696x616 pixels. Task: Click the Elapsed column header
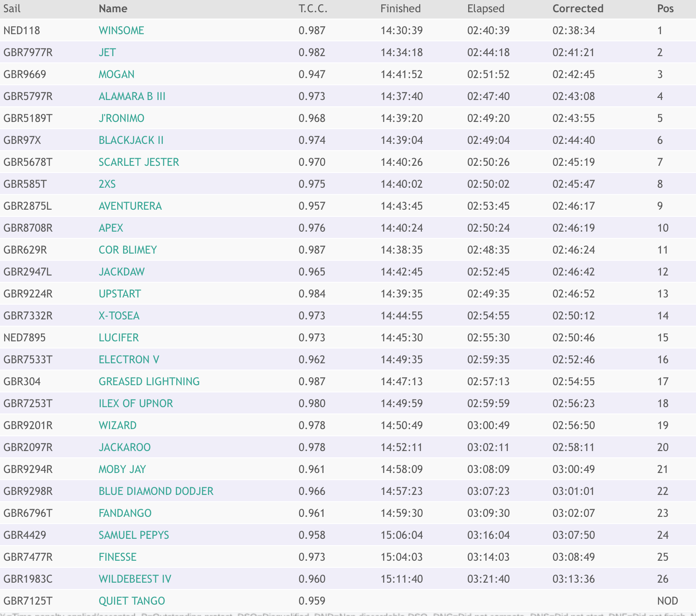pyautogui.click(x=486, y=8)
